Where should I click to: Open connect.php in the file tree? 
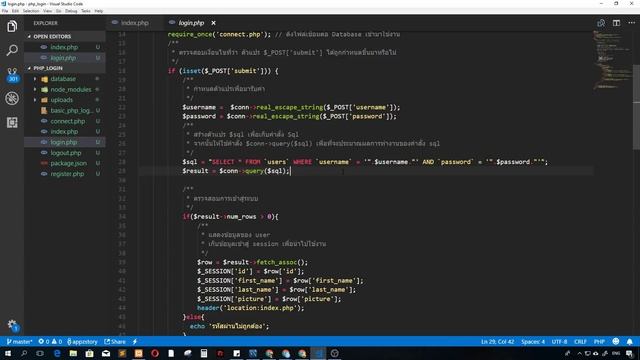pos(65,121)
